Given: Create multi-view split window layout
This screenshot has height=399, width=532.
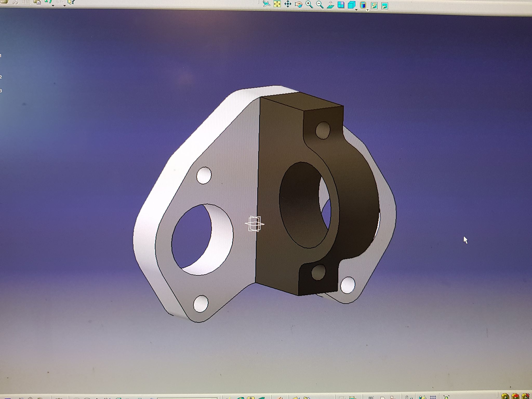Looking at the screenshot, I should tap(341, 5).
